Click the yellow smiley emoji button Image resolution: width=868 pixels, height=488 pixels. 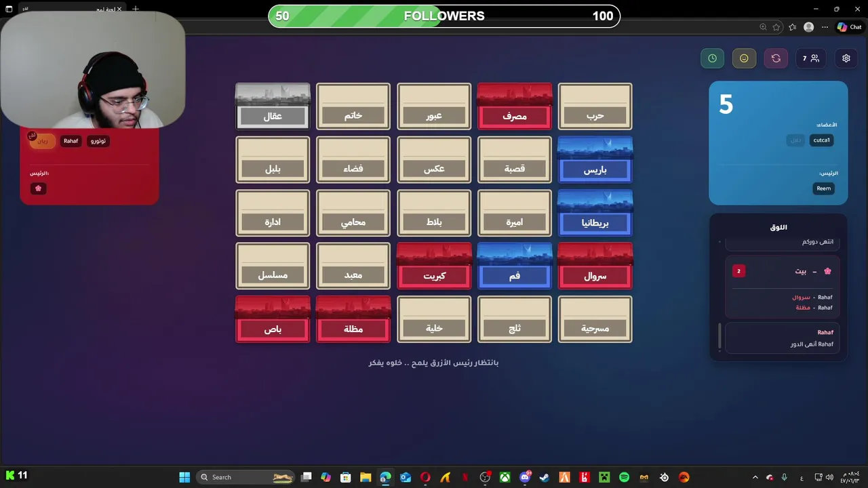coord(744,58)
